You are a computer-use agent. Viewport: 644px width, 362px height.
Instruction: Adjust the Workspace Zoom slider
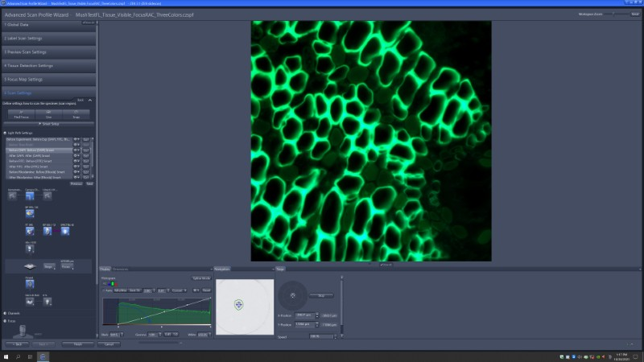pos(614,14)
